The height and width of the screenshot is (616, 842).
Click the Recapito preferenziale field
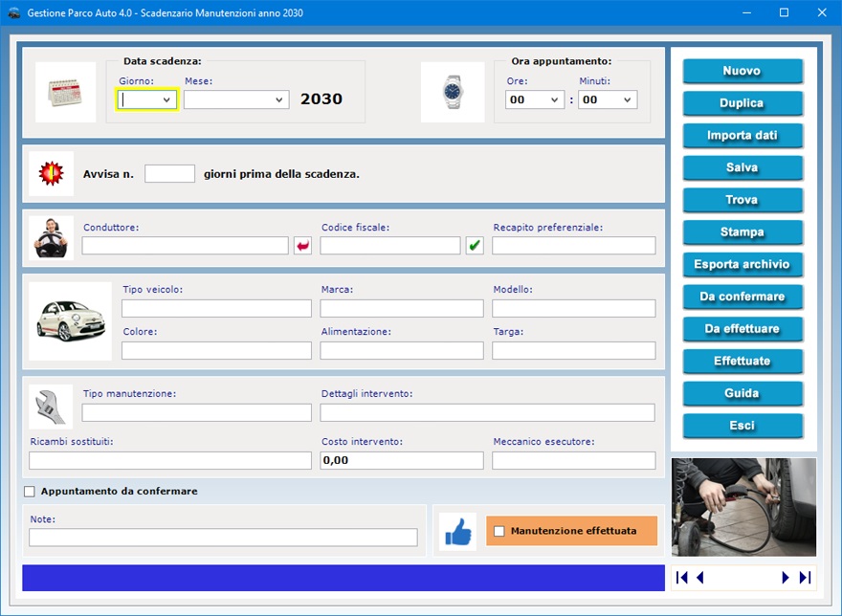tap(574, 246)
